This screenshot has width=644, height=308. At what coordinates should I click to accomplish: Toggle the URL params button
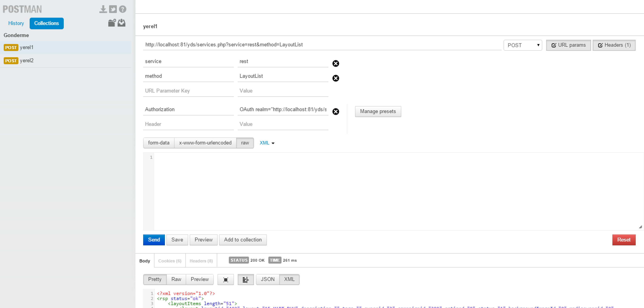click(x=568, y=45)
